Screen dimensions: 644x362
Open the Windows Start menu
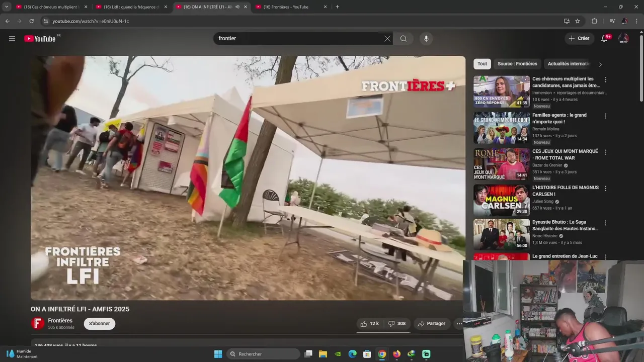tap(218, 354)
